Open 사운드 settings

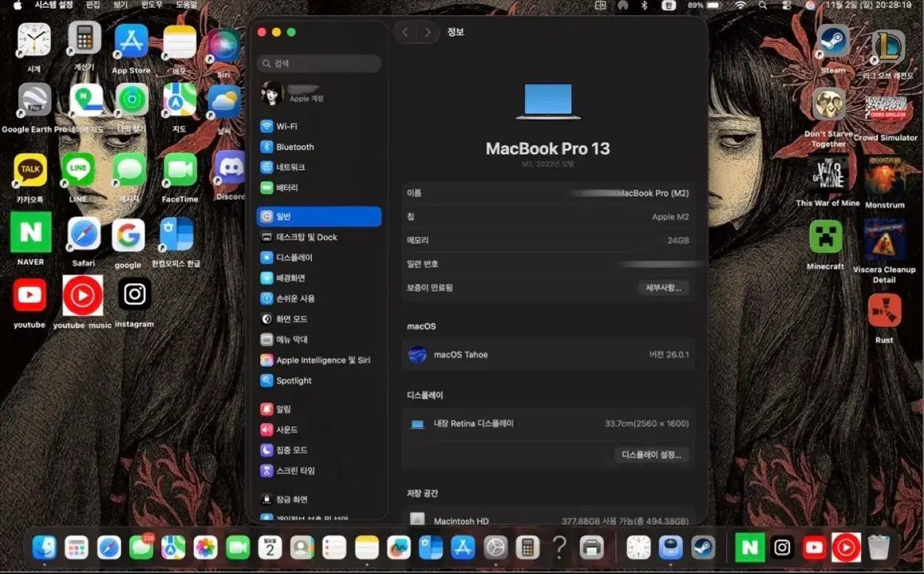pyautogui.click(x=319, y=429)
